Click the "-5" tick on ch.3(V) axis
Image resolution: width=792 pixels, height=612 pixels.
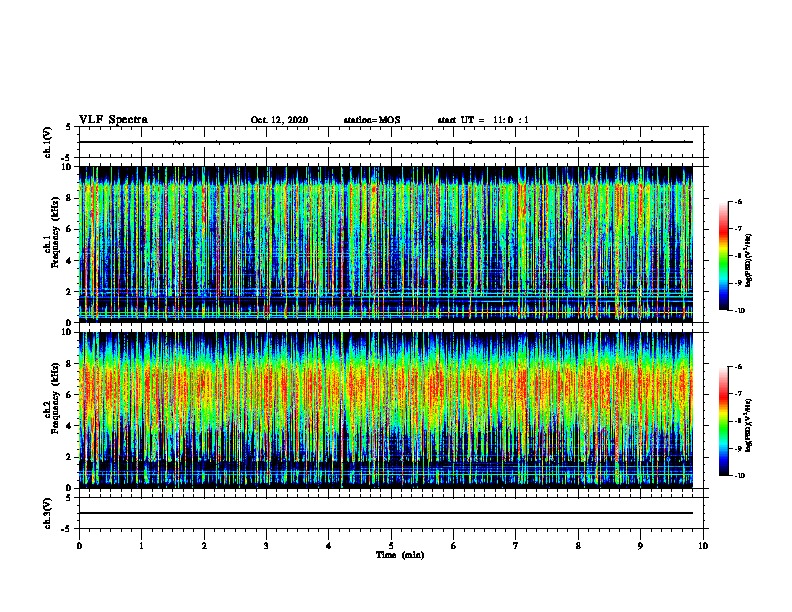(x=66, y=529)
